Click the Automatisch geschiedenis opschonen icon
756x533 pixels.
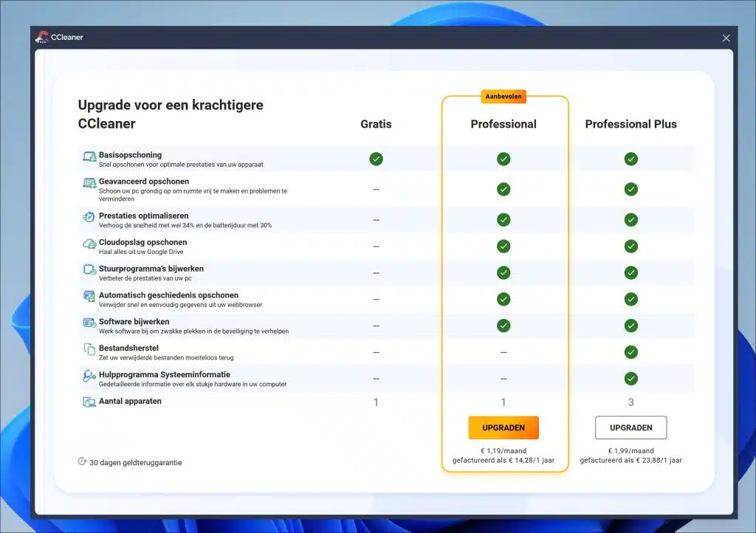89,296
